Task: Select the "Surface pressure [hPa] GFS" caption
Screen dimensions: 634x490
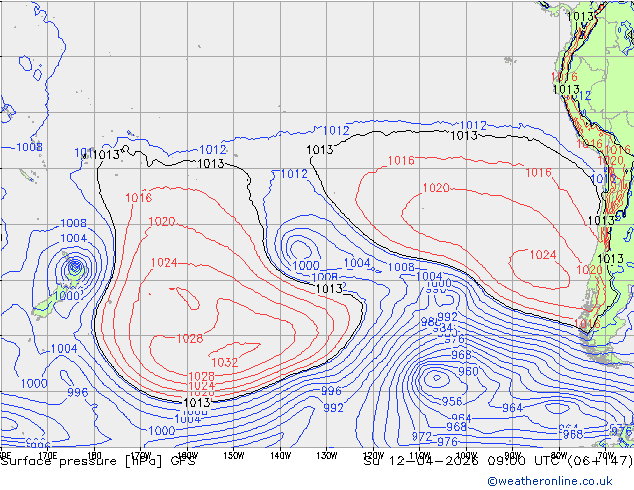Action: point(98,461)
